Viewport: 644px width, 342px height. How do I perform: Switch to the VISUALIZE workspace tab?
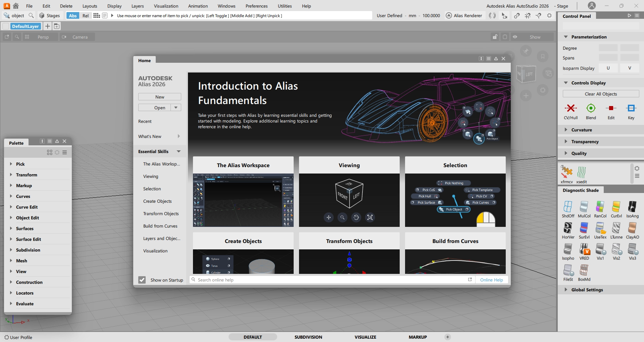365,337
